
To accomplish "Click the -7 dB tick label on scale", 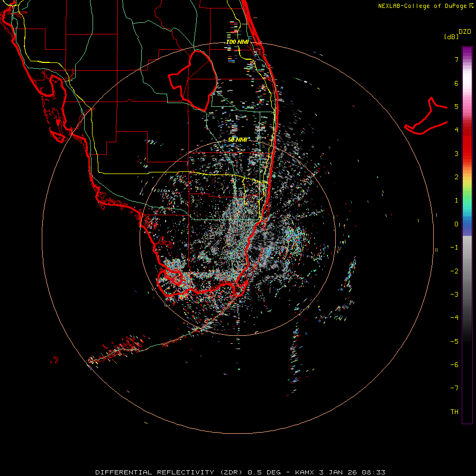I will (x=454, y=388).
